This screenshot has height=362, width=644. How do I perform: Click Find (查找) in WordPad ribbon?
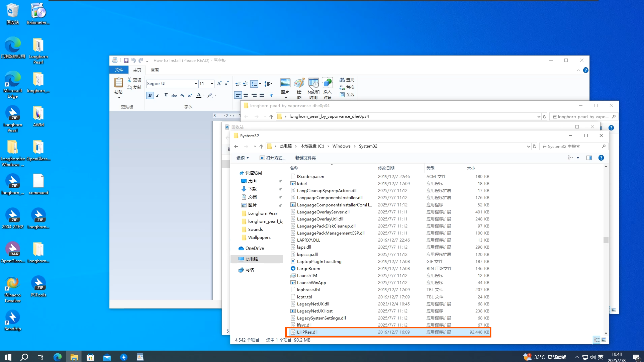[347, 80]
